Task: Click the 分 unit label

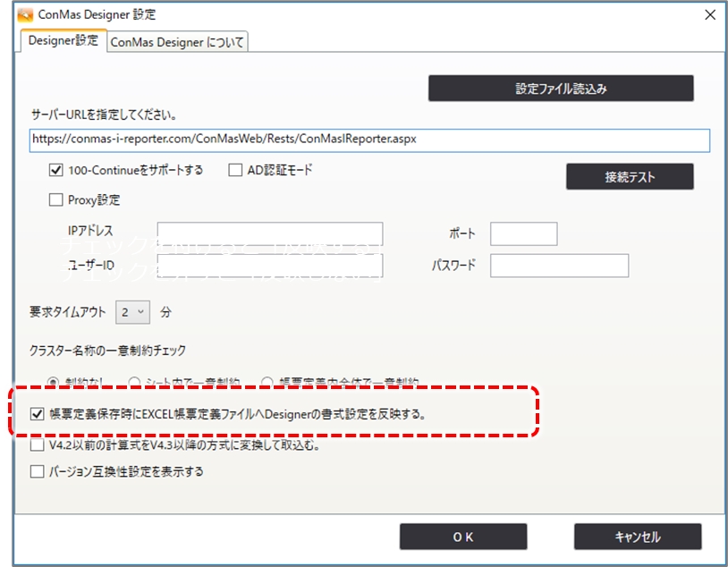Action: tap(165, 312)
